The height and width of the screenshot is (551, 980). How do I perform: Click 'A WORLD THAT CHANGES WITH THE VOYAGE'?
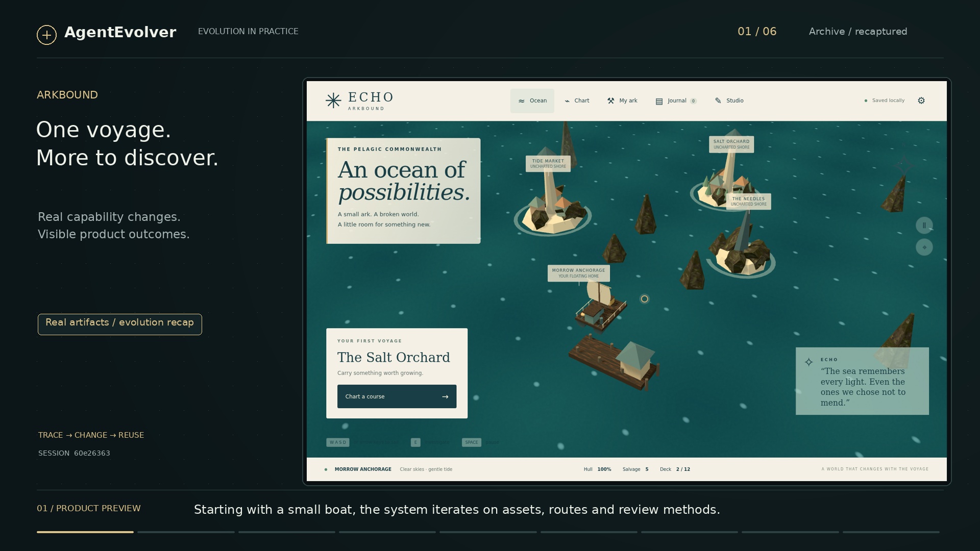875,469
